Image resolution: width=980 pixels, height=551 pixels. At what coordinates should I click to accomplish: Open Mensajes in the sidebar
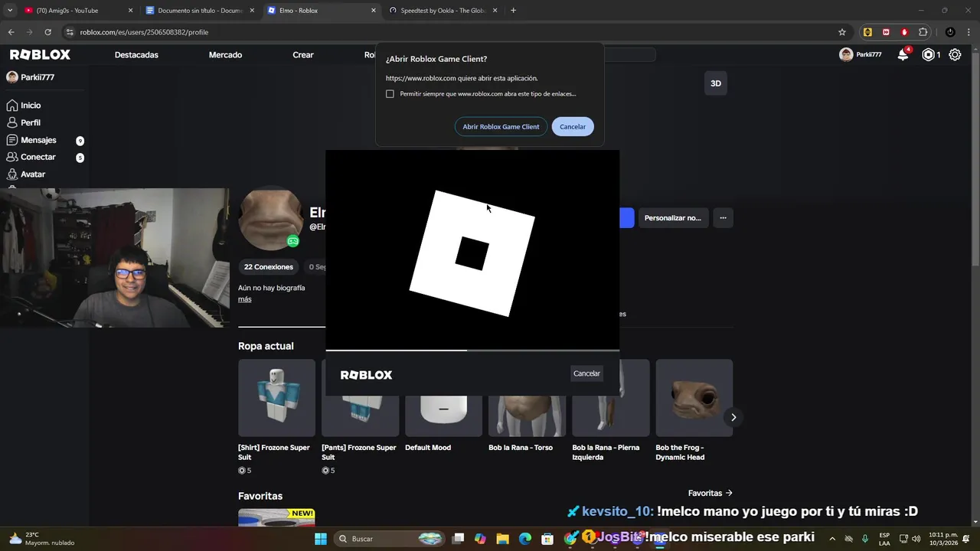[38, 140]
